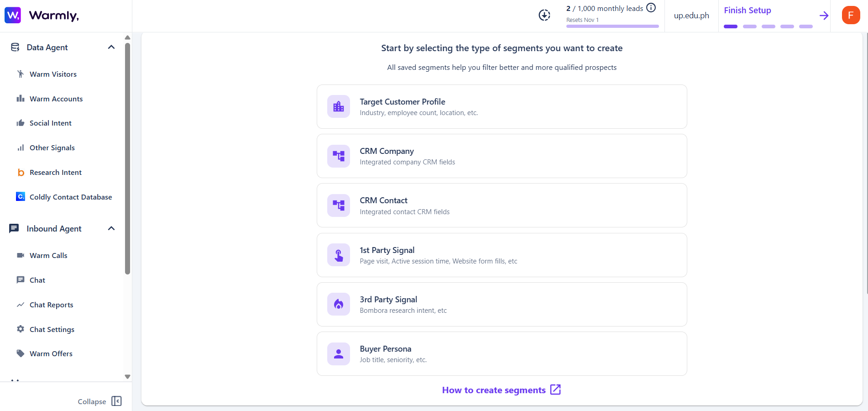Select the Warm Visitors sidebar icon
Image resolution: width=868 pixels, height=411 pixels.
[x=20, y=74]
